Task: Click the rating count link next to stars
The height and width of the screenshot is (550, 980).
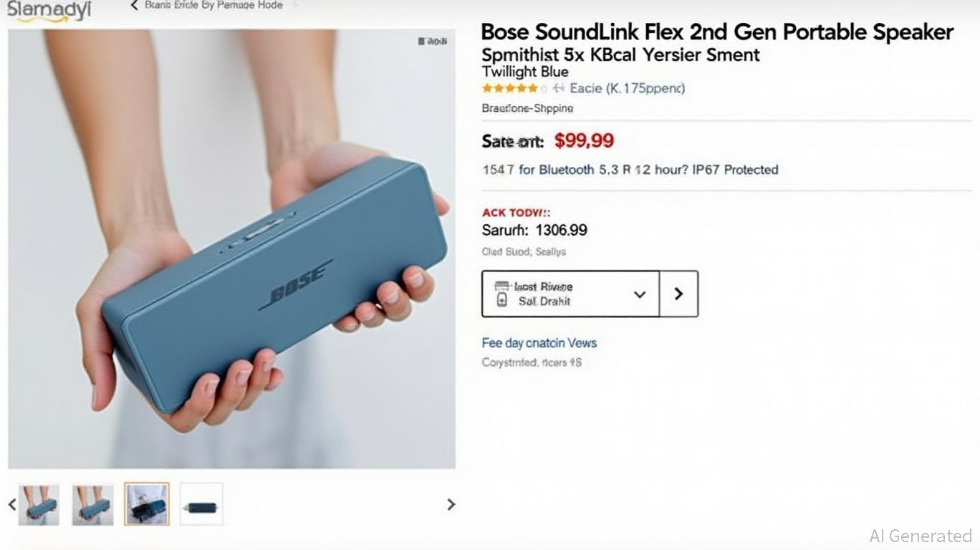Action: [627, 89]
